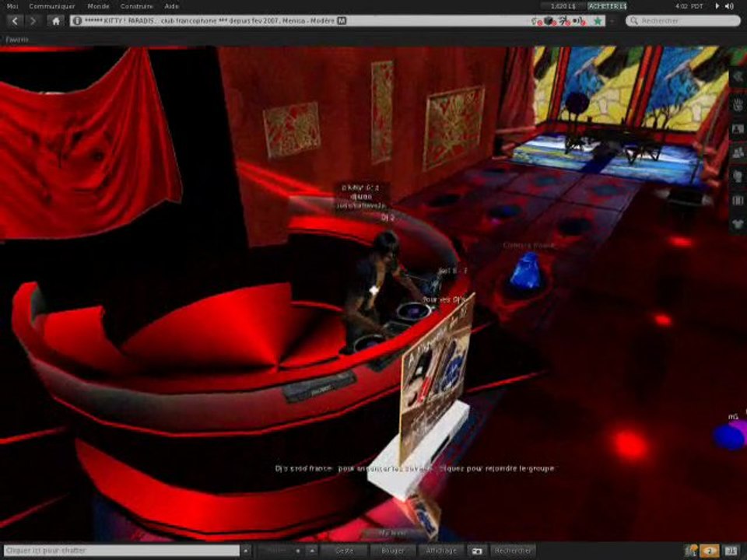This screenshot has height=560, width=747.
Task: Open the Home sidebar tab
Action: [738, 105]
